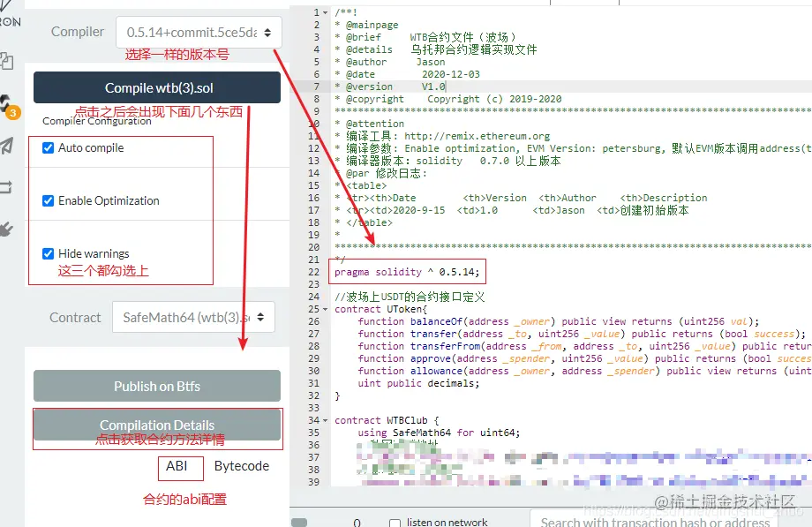This screenshot has width=812, height=527.
Task: Open the Deploy paper-plane sidebar icon
Action: (6, 146)
